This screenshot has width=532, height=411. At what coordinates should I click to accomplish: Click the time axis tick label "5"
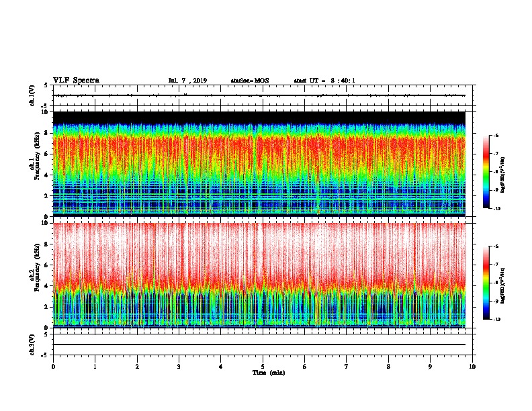click(x=263, y=367)
